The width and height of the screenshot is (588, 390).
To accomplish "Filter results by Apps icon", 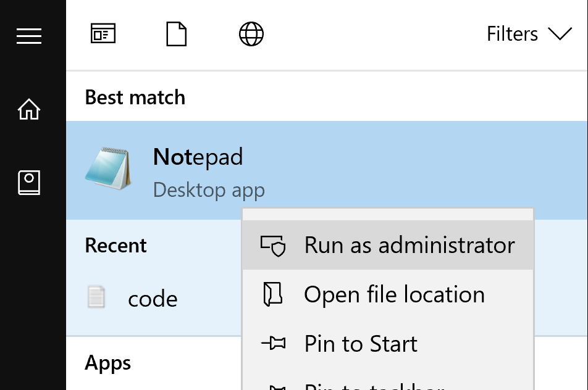I will (x=103, y=34).
